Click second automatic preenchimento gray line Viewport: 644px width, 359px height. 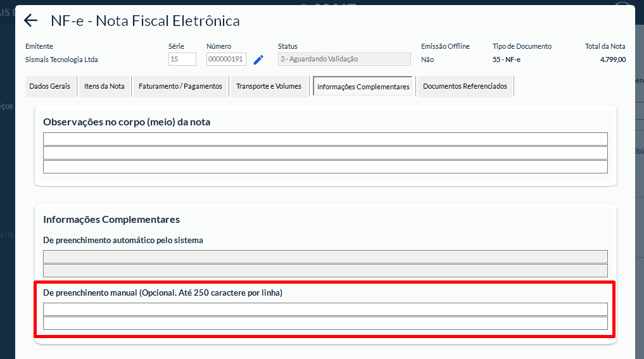pyautogui.click(x=325, y=270)
